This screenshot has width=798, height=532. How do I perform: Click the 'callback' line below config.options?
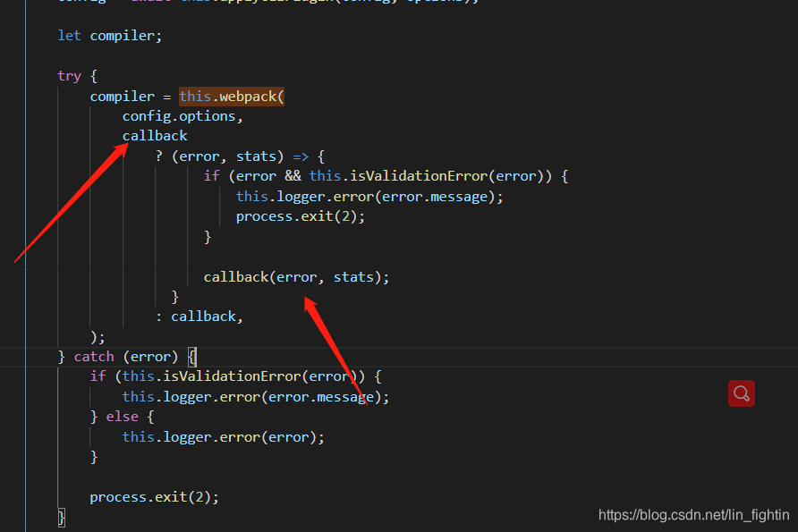(155, 136)
